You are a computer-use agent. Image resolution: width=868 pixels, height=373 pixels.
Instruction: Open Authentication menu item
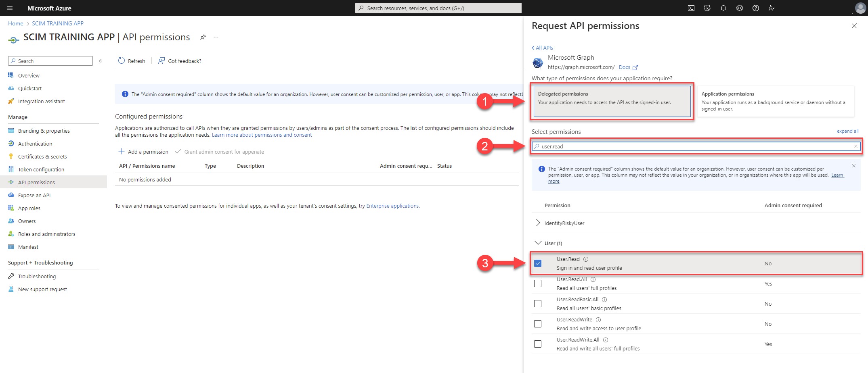(35, 144)
